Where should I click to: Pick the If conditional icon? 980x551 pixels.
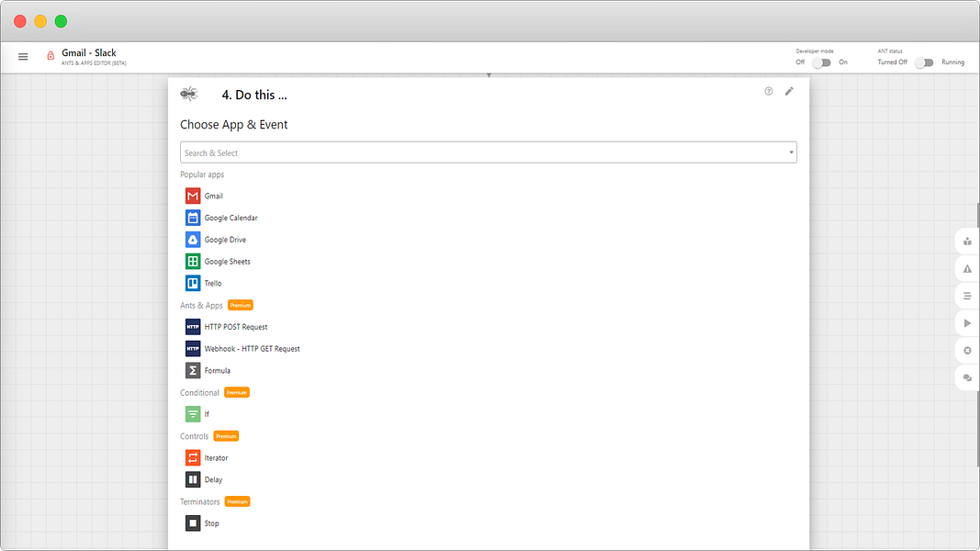(x=193, y=414)
